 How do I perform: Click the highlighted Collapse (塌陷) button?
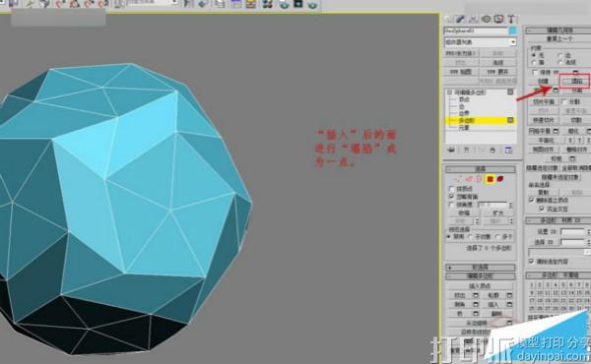pos(574,81)
